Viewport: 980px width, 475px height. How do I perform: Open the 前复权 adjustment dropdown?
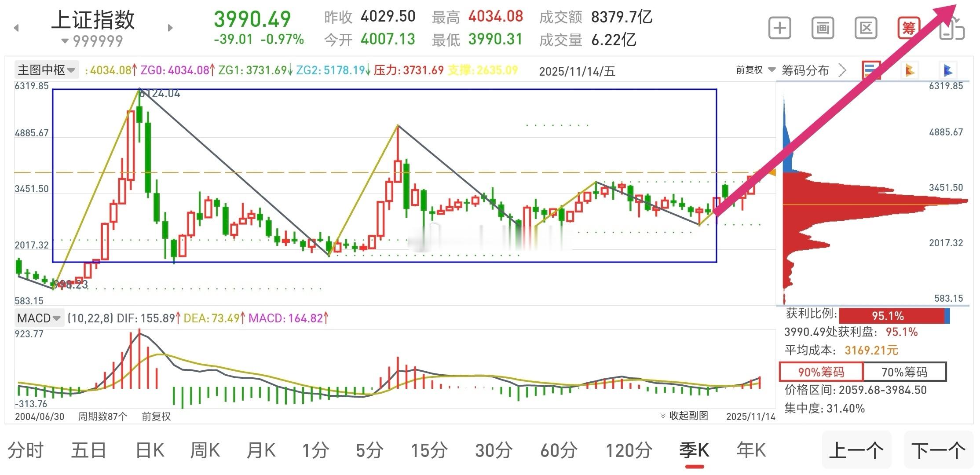click(755, 70)
